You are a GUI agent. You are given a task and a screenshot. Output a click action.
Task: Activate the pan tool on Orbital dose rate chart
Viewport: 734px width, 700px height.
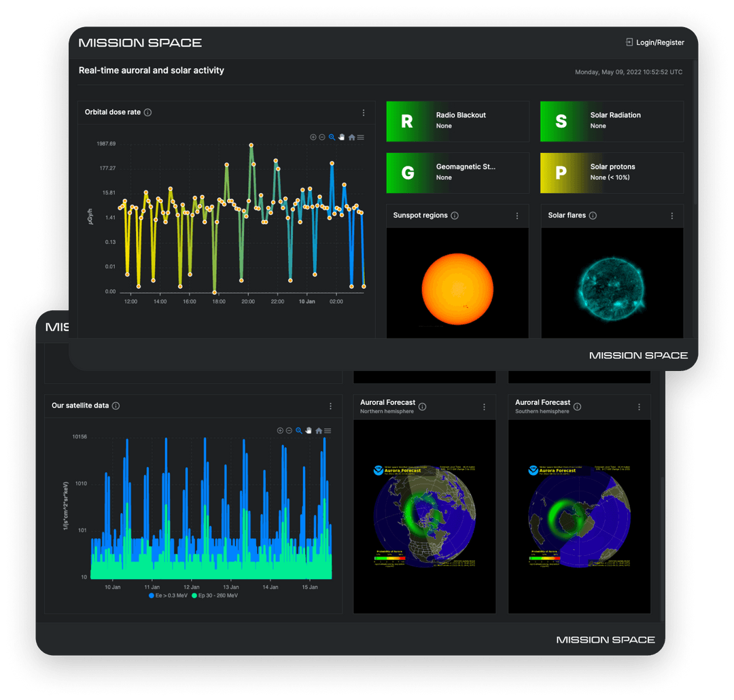341,137
